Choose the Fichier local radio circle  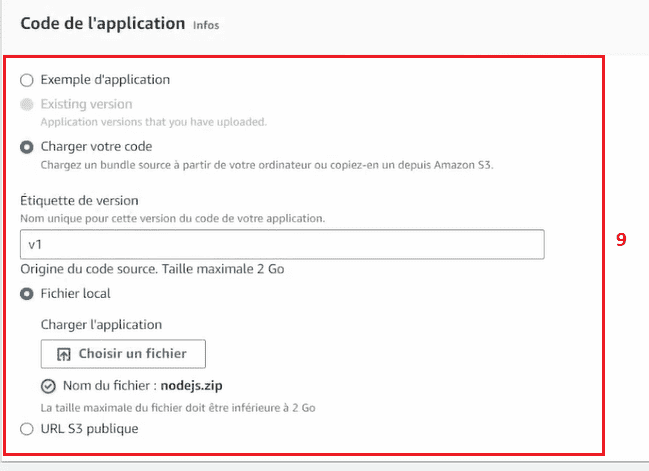pyautogui.click(x=27, y=294)
